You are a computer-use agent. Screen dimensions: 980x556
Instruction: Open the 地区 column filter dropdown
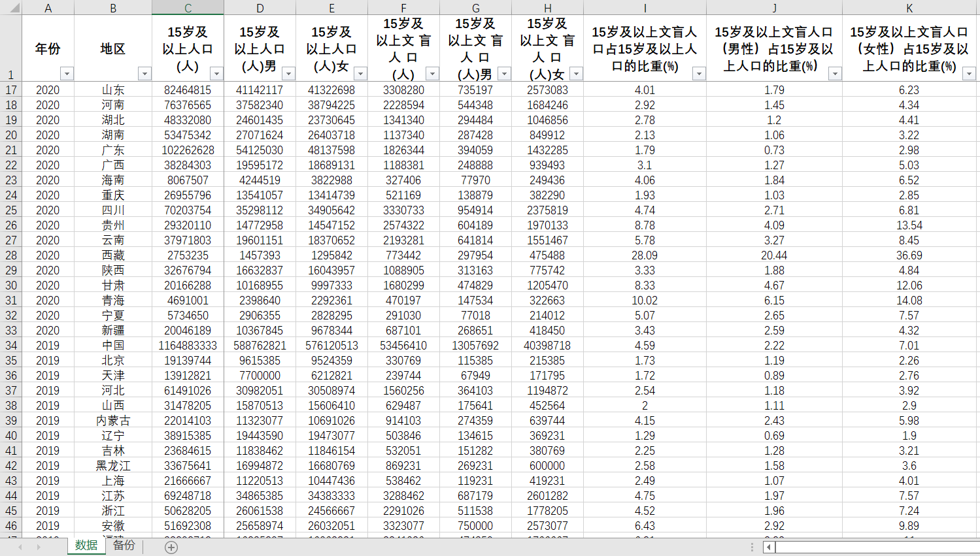pos(144,74)
